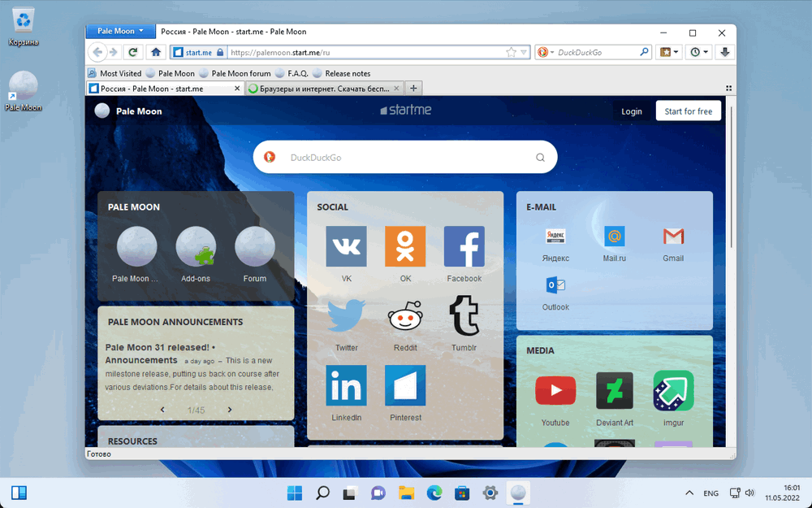Show the previous announcement
812x508 pixels.
(x=162, y=410)
